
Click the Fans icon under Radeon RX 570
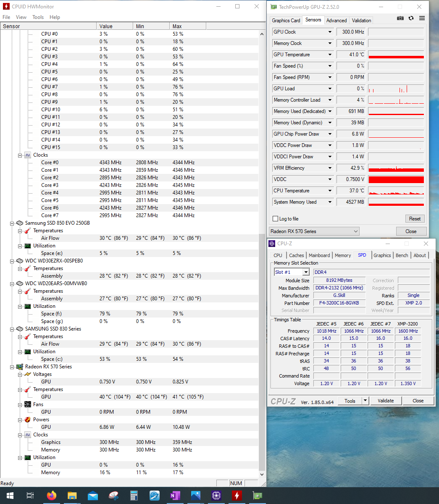27,404
